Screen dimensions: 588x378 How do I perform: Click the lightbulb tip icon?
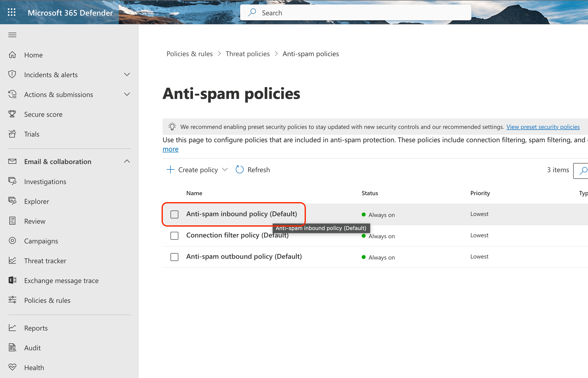click(172, 127)
